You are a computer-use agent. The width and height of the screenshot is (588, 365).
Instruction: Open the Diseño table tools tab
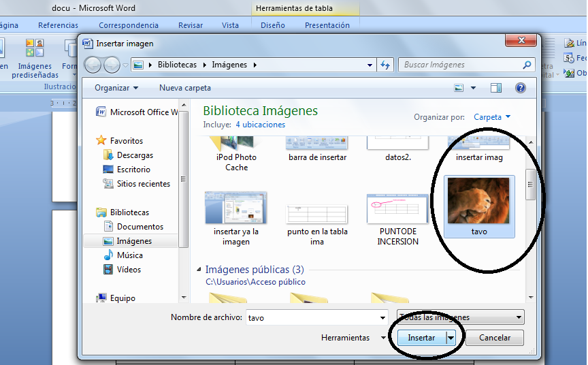pyautogui.click(x=273, y=25)
